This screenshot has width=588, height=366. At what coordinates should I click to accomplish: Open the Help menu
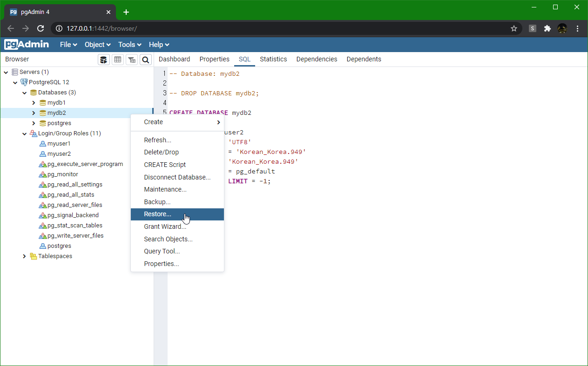click(x=159, y=45)
